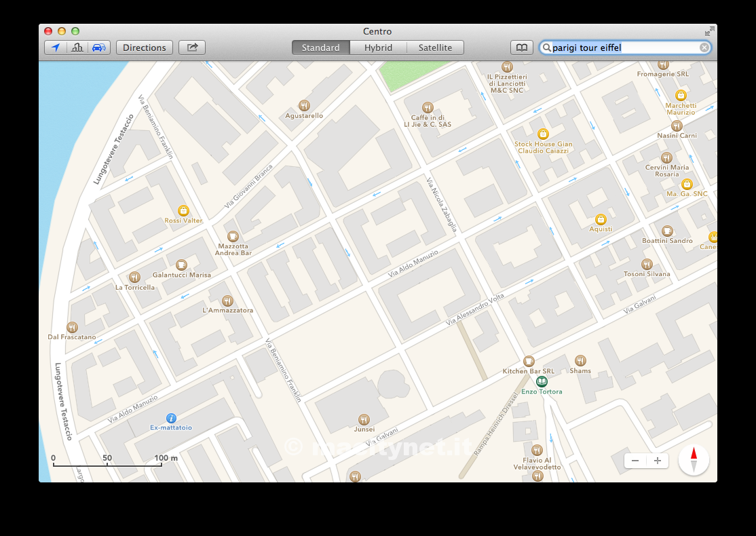This screenshot has width=756, height=536.
Task: Click the current location arrow icon
Action: [x=56, y=47]
